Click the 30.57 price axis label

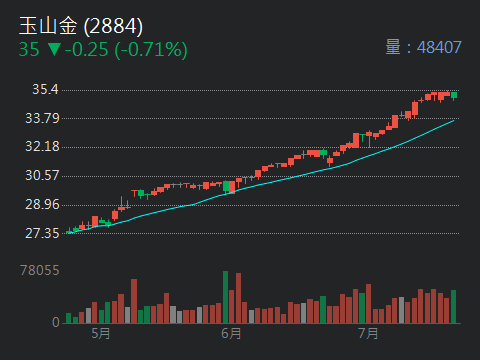(x=42, y=175)
